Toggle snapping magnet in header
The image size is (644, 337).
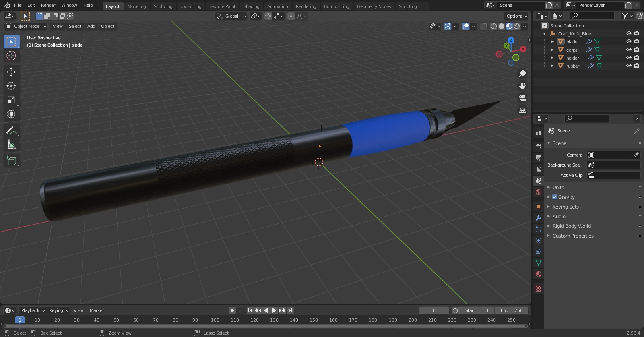pyautogui.click(x=268, y=16)
